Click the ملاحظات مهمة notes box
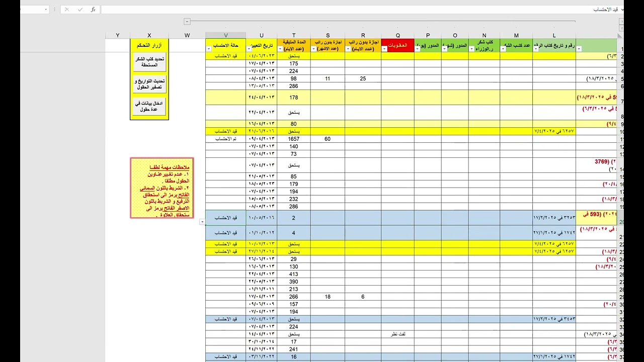 coord(162,188)
